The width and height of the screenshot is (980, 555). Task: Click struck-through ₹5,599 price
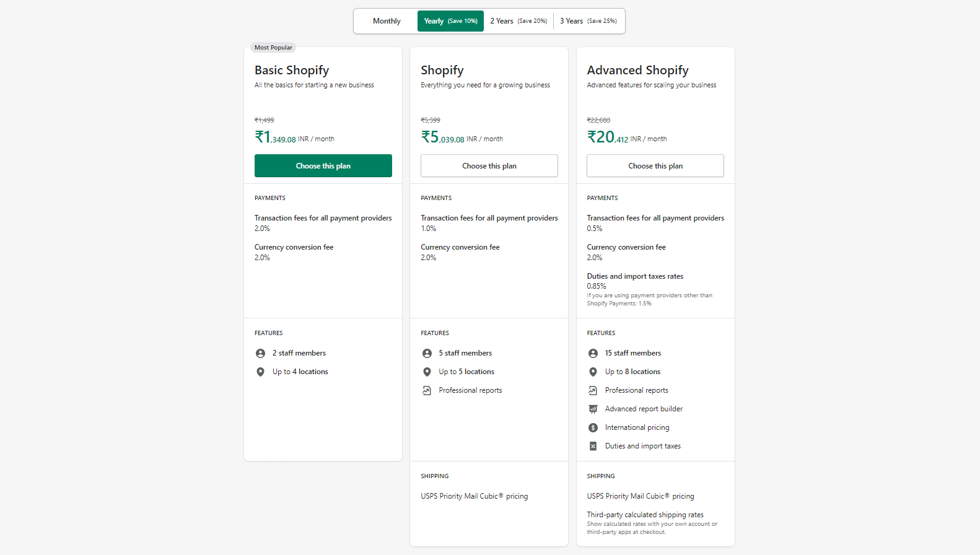[431, 120]
